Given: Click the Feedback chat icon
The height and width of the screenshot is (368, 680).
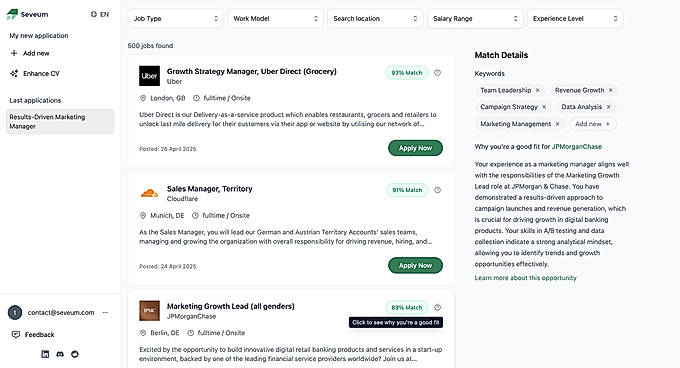Looking at the screenshot, I should click(16, 335).
